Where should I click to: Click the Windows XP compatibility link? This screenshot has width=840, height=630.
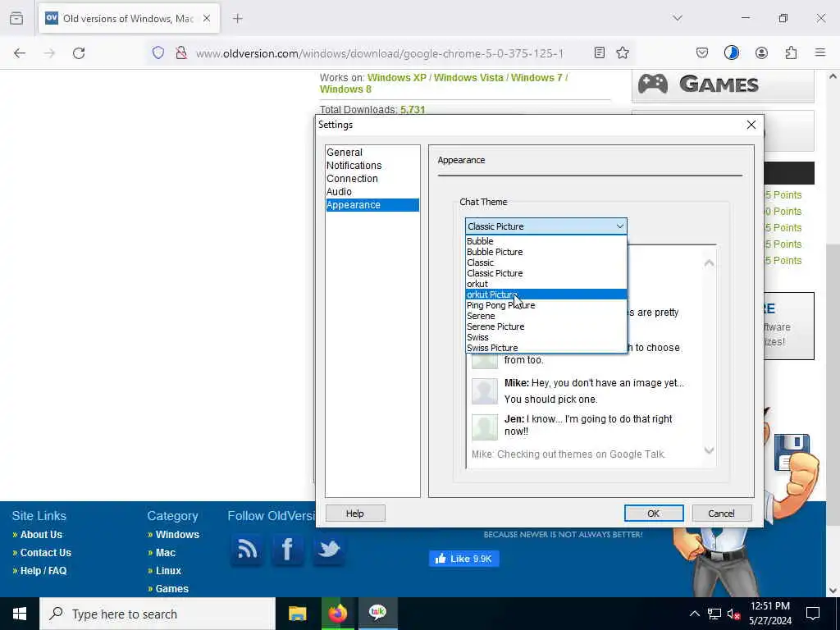[397, 78]
